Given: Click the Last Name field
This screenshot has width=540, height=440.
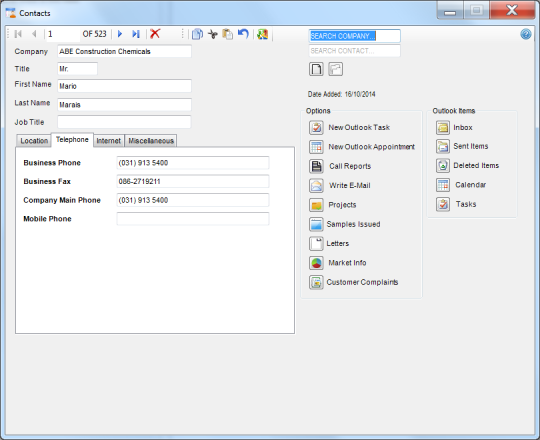Looking at the screenshot, I should click(124, 105).
